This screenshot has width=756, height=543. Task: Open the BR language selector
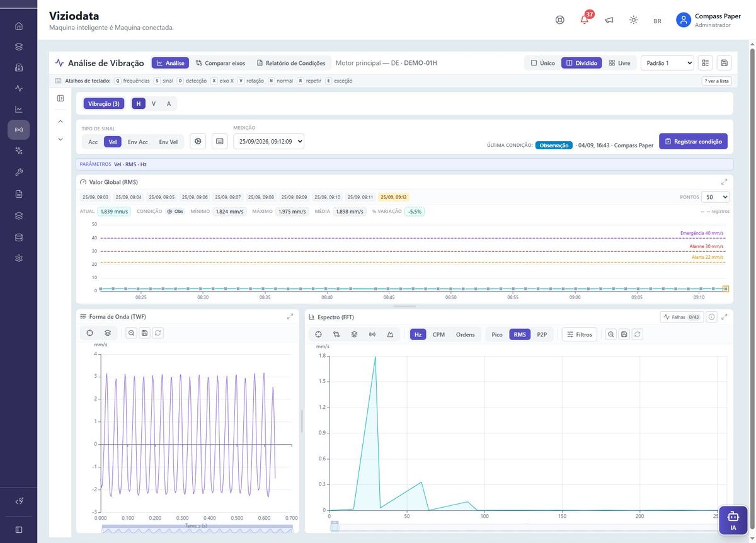coord(657,21)
